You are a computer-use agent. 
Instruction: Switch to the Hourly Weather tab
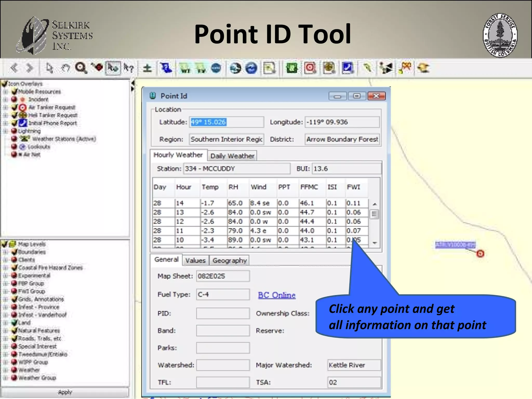pos(178,155)
